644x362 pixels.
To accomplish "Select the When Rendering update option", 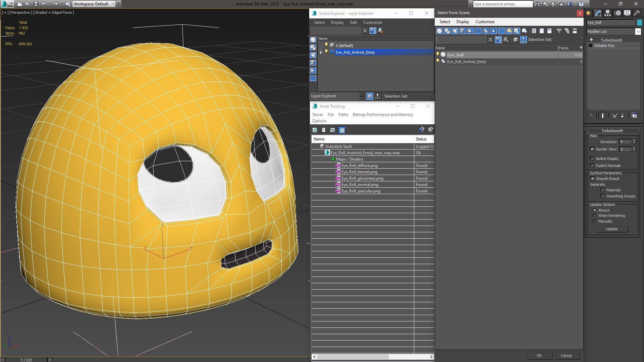I will click(594, 216).
